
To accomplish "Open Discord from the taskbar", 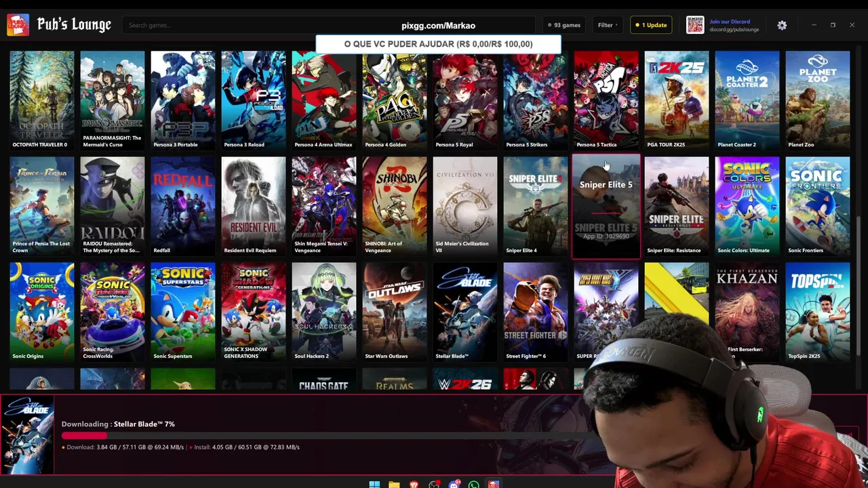I will pos(454,484).
